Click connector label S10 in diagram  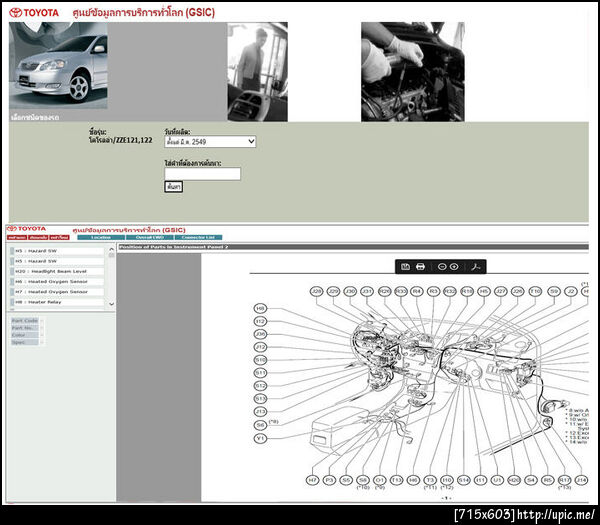(260, 360)
